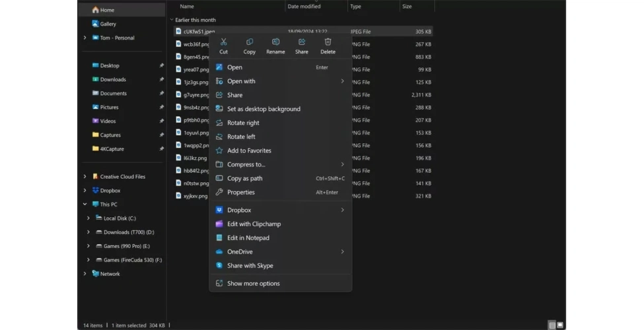Image resolution: width=644 pixels, height=330 pixels.
Task: Choose Share with Skype
Action: pyautogui.click(x=281, y=265)
